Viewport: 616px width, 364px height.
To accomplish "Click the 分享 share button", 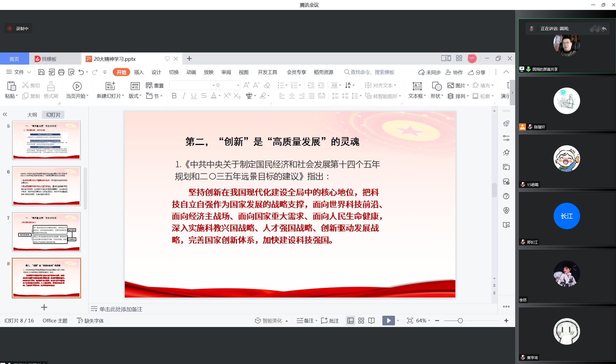I will 477,72.
